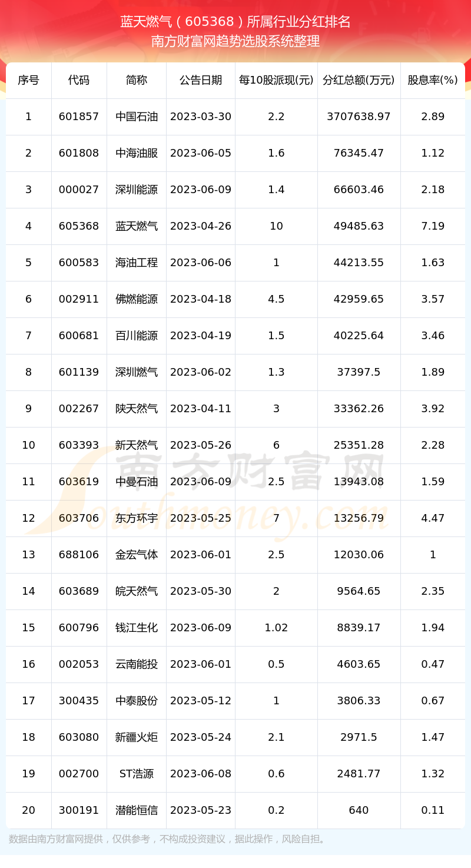The height and width of the screenshot is (868, 471).
Task: Click the ST浩源 stock name
Action: [137, 774]
